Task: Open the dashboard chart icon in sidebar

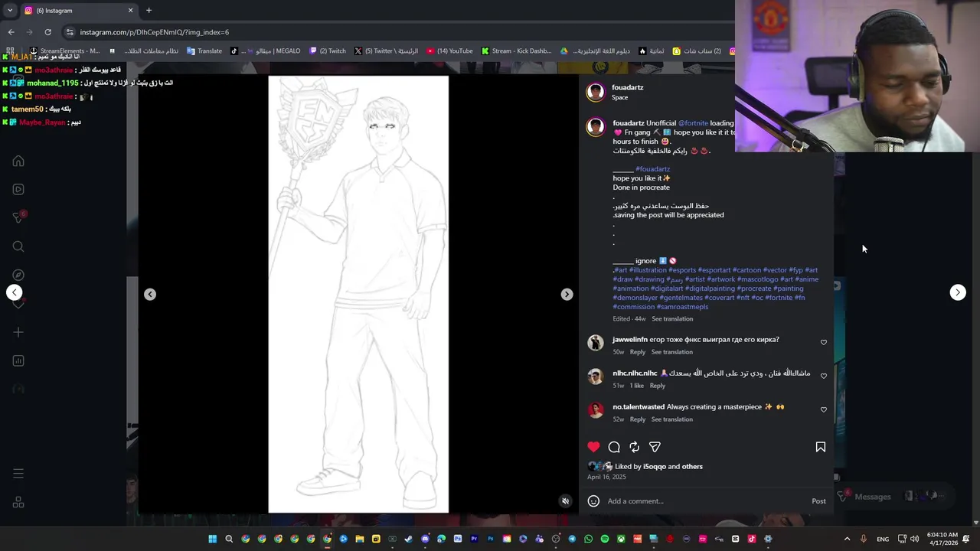Action: (x=18, y=360)
